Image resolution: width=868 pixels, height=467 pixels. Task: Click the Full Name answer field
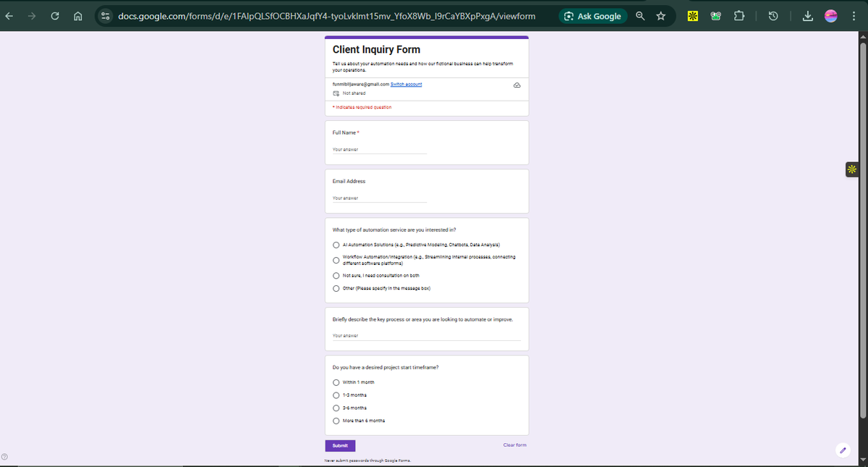380,150
